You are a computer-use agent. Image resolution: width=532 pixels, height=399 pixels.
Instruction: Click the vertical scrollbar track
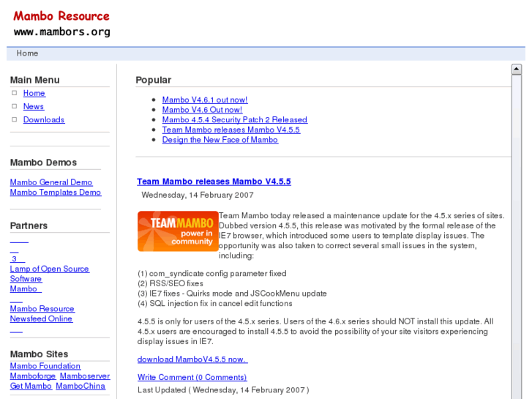click(x=517, y=238)
